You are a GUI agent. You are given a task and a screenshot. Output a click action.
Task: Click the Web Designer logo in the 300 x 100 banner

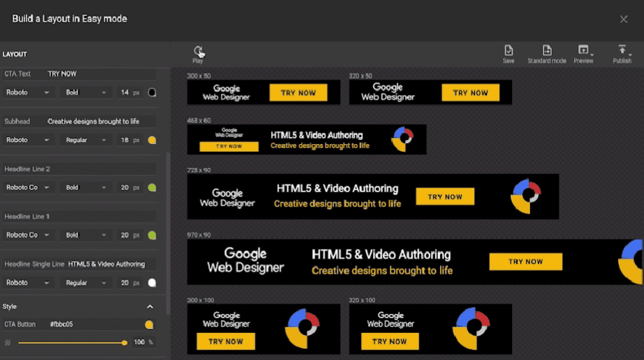pos(226,319)
